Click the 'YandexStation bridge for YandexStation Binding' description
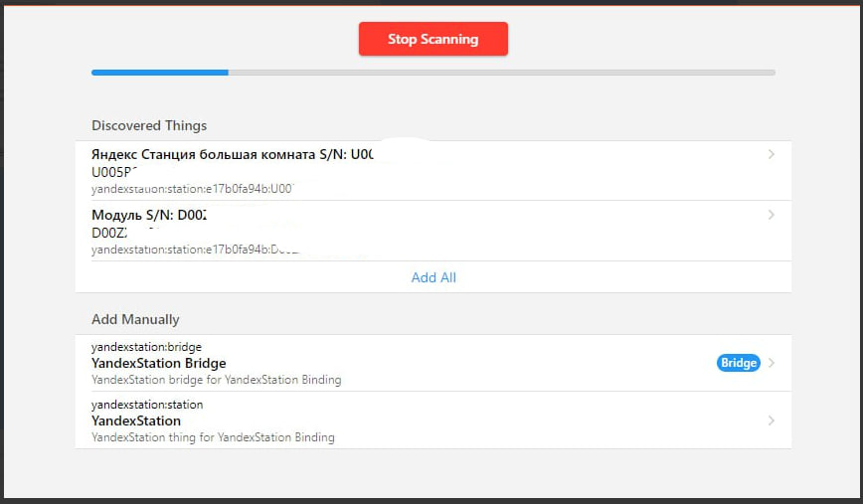 [x=217, y=380]
